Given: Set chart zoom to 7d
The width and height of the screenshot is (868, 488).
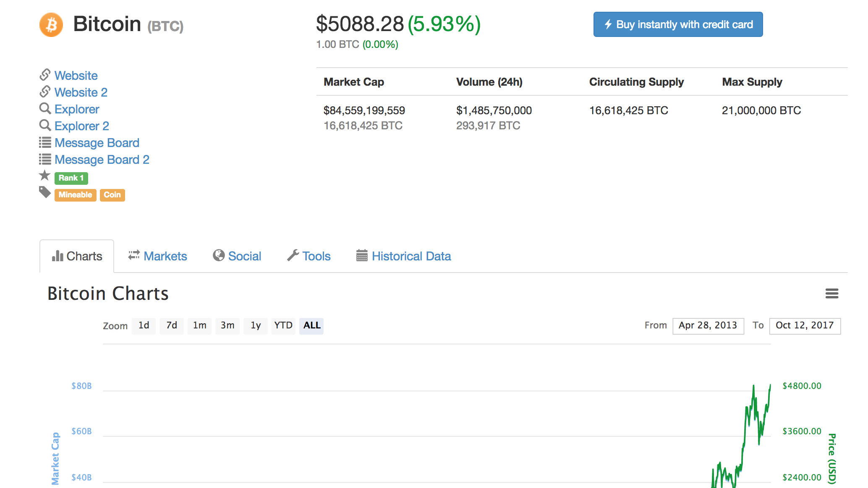Looking at the screenshot, I should click(172, 325).
